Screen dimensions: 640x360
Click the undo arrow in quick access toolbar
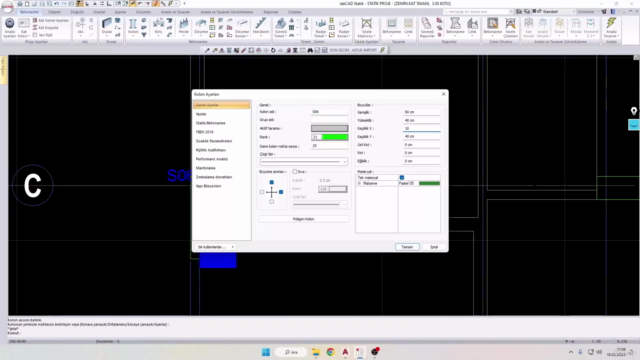click(x=57, y=4)
